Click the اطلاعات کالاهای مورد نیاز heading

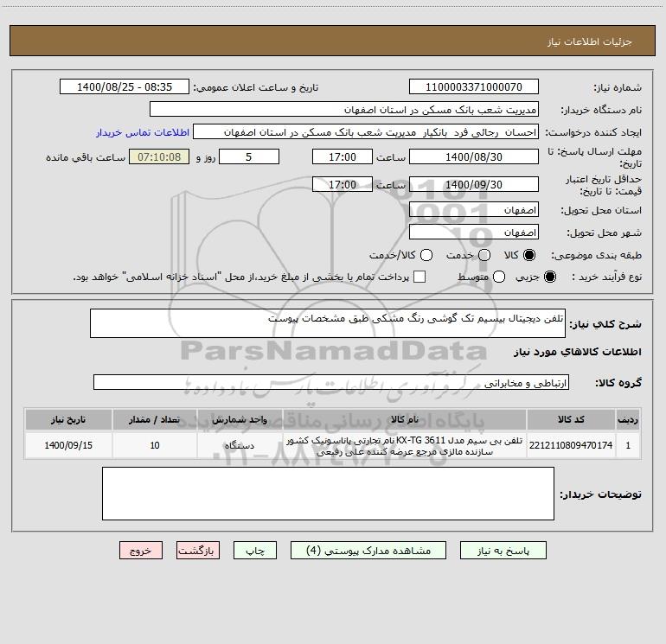[x=578, y=352]
